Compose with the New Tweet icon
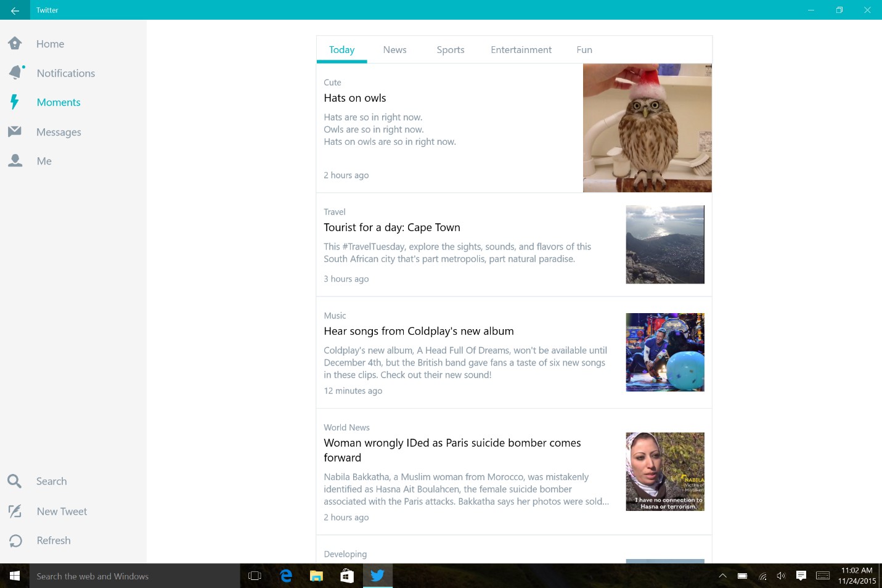 tap(15, 511)
